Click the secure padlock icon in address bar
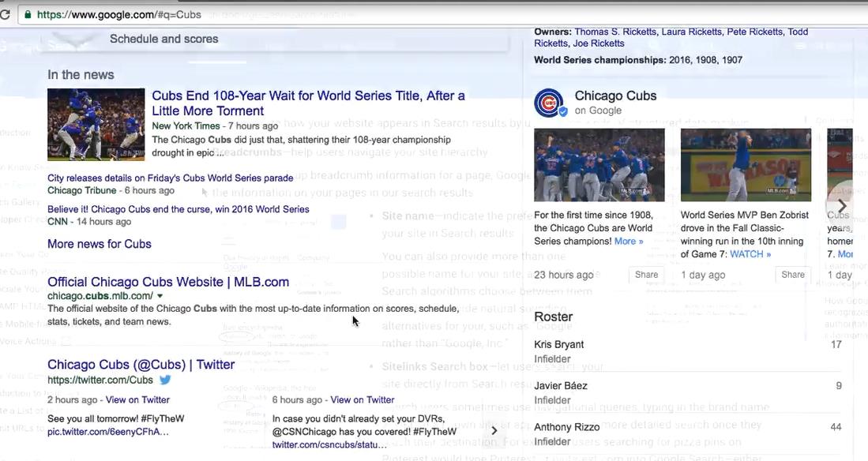This screenshot has width=868, height=461. click(27, 14)
